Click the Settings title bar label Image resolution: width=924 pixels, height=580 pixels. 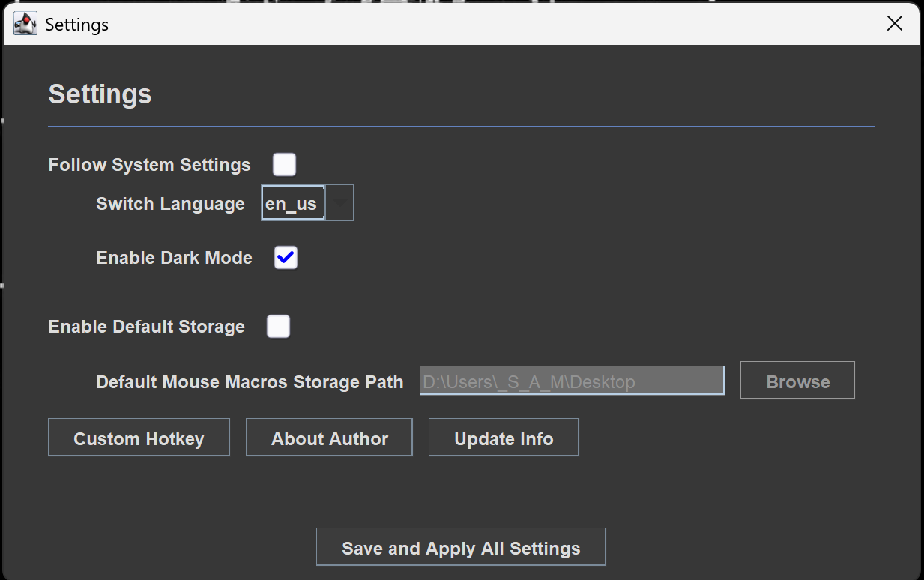77,24
